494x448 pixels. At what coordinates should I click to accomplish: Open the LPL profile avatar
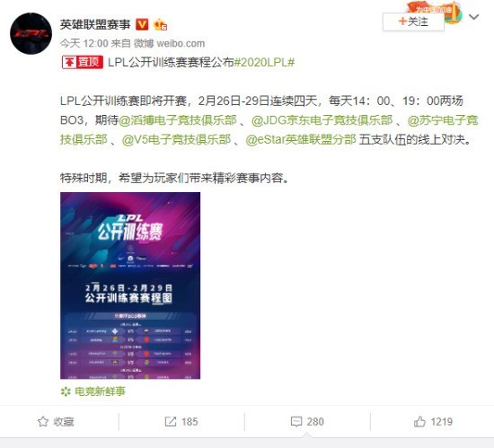(x=31, y=34)
